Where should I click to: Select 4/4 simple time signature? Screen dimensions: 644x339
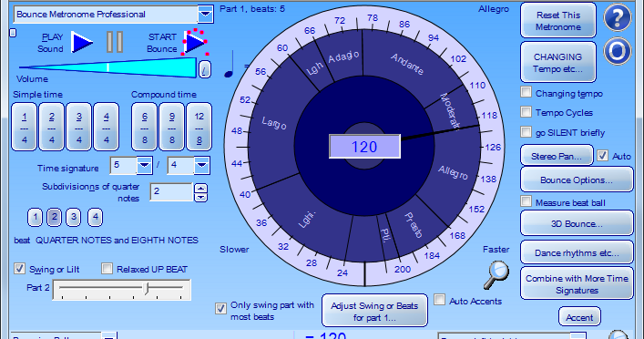106,127
